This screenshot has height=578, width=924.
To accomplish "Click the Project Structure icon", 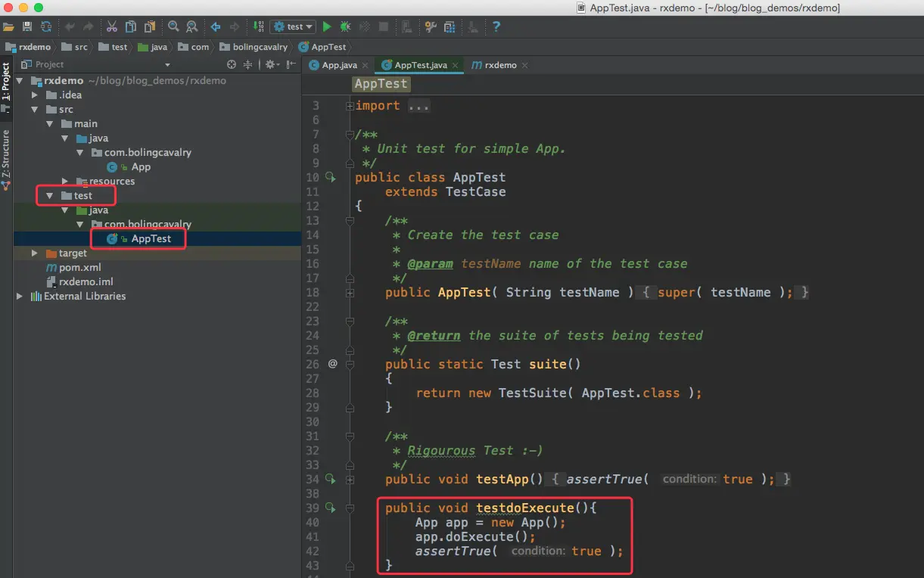I will (450, 26).
